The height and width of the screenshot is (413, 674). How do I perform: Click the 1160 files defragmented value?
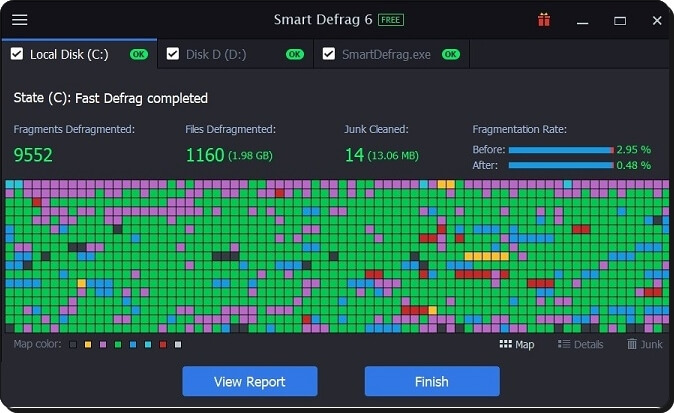point(205,155)
